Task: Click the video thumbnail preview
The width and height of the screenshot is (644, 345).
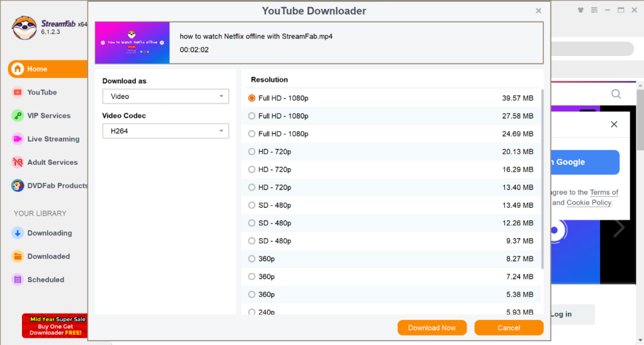Action: coord(132,43)
